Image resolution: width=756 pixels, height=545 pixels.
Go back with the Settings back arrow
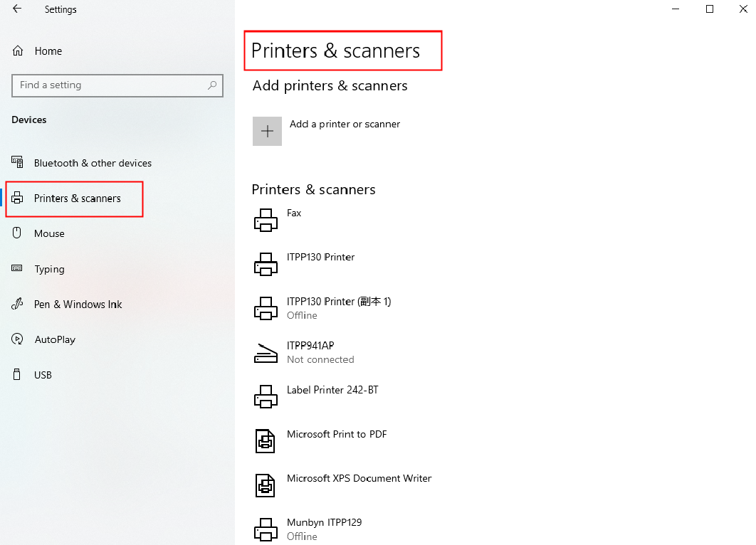click(x=17, y=9)
